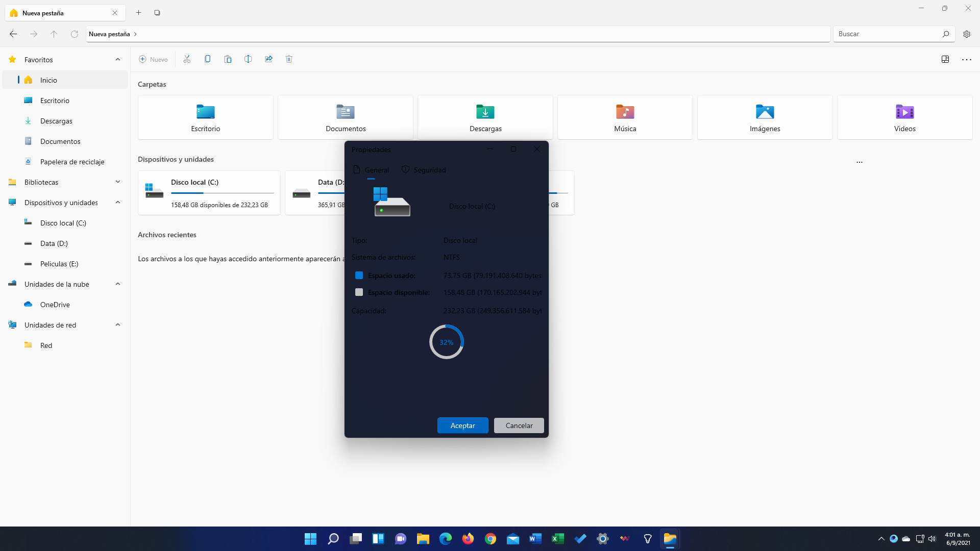Click the Copy icon in toolbar
Image resolution: width=980 pixels, height=551 pixels.
(207, 59)
